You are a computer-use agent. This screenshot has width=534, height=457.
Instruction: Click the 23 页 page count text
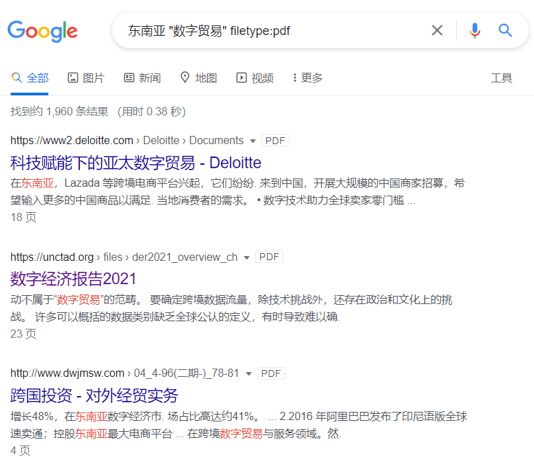coord(23,334)
